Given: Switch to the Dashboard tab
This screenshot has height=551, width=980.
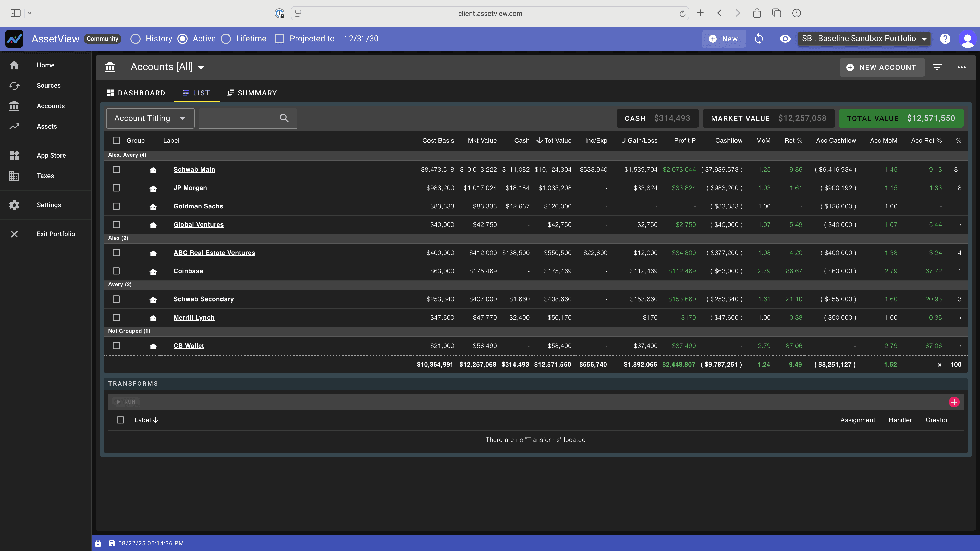Looking at the screenshot, I should pyautogui.click(x=136, y=93).
